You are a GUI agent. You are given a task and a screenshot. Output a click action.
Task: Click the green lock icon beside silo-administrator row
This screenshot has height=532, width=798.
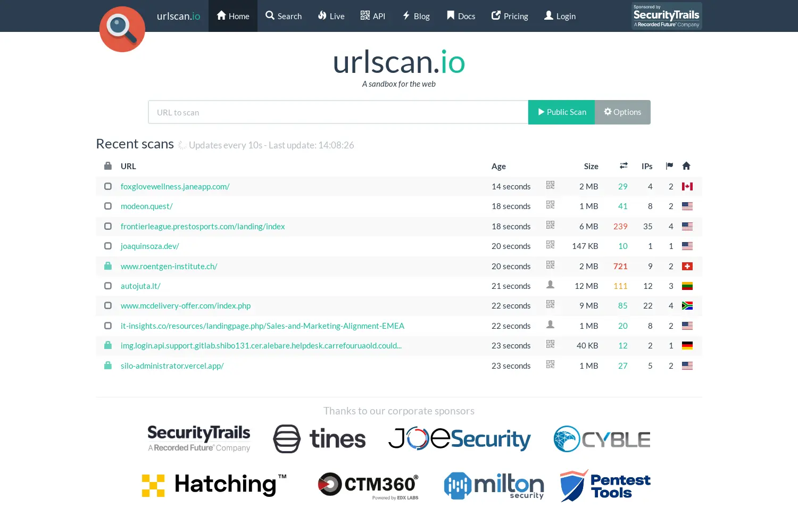coord(108,365)
